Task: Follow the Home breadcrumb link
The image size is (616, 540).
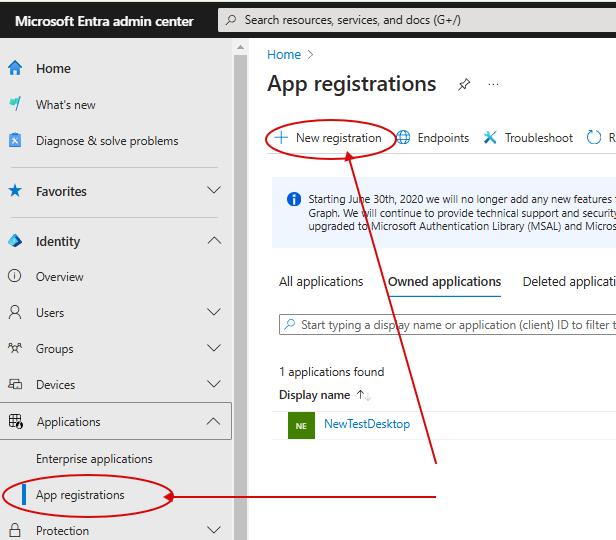Action: click(x=284, y=54)
